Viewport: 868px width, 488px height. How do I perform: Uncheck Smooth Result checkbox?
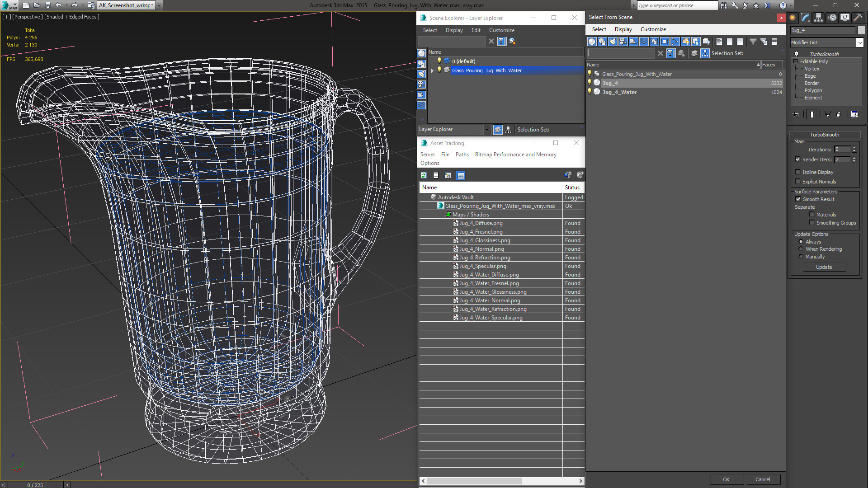tap(798, 199)
